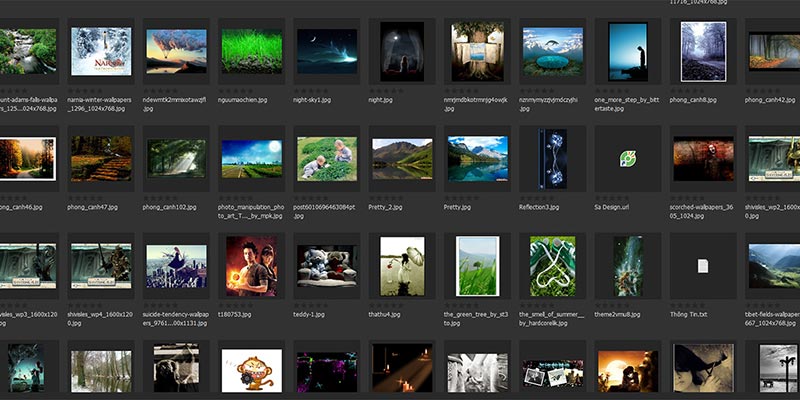The width and height of the screenshot is (800, 400).
Task: Click the file name the_green_tree_by_st3to.jpg
Action: coord(476,319)
